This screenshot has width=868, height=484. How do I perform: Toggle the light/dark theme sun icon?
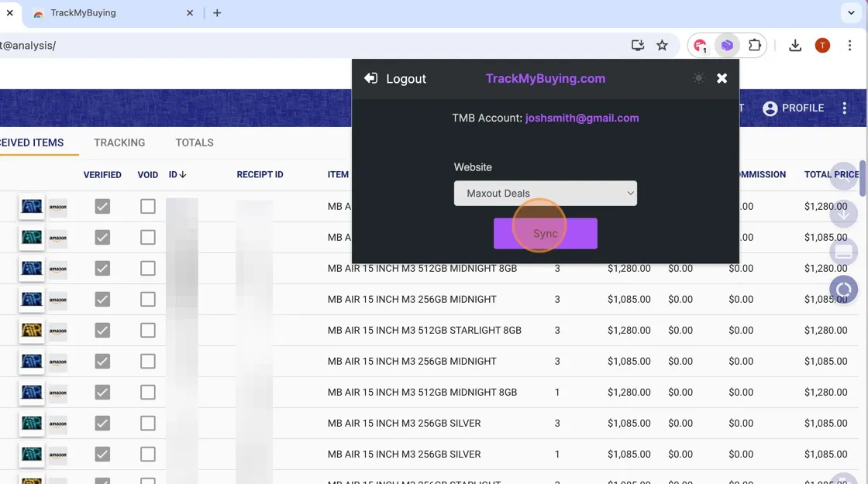coord(698,78)
